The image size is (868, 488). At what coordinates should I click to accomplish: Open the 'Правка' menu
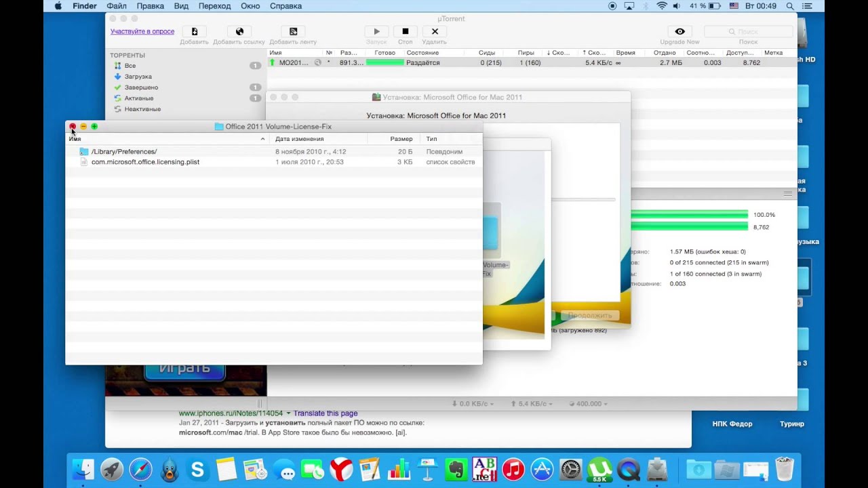tap(150, 6)
